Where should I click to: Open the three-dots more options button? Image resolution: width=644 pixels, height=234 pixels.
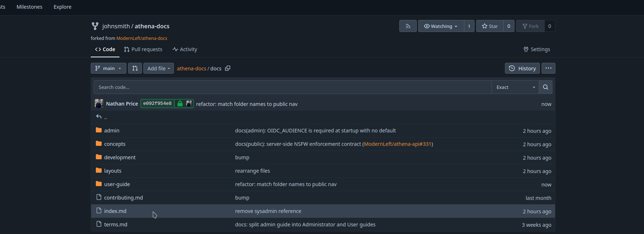[549, 68]
